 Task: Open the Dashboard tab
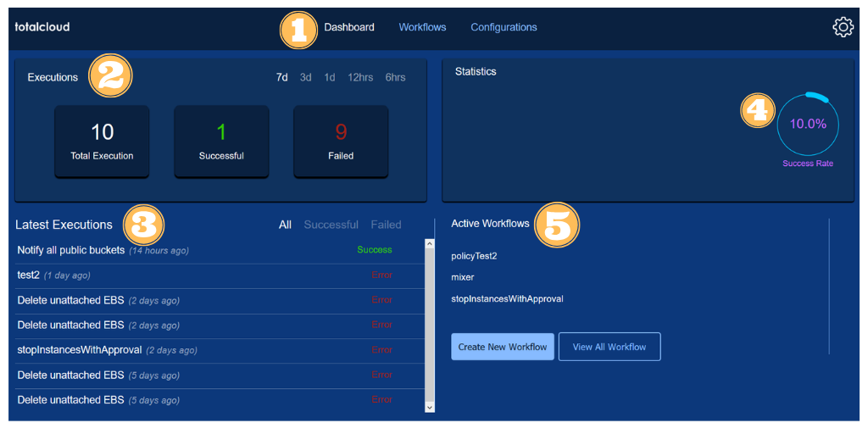348,27
